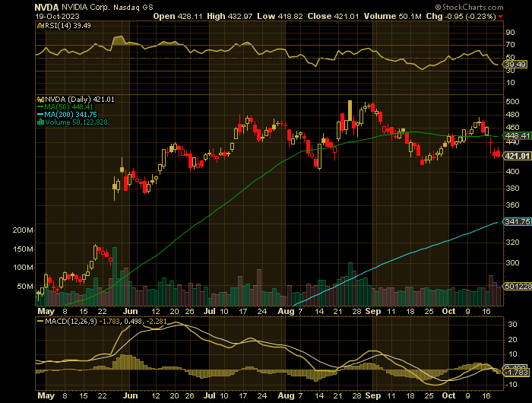The height and width of the screenshot is (403, 532).
Task: Click the 200M volume axis label
Action: (23, 230)
